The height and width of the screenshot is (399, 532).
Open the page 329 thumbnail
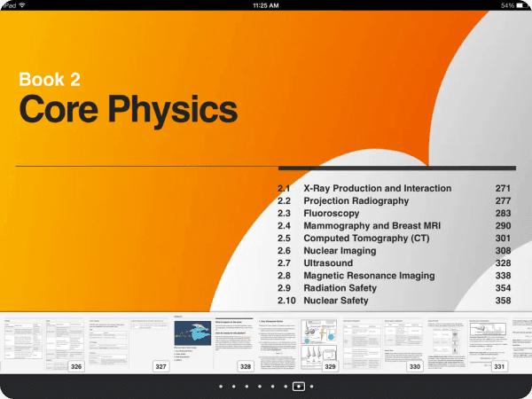point(297,345)
